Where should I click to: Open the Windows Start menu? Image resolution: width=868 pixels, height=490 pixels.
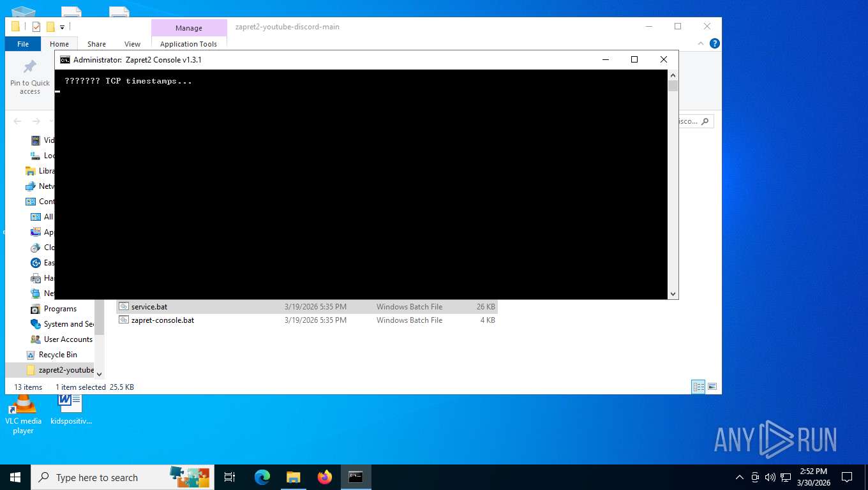click(15, 477)
